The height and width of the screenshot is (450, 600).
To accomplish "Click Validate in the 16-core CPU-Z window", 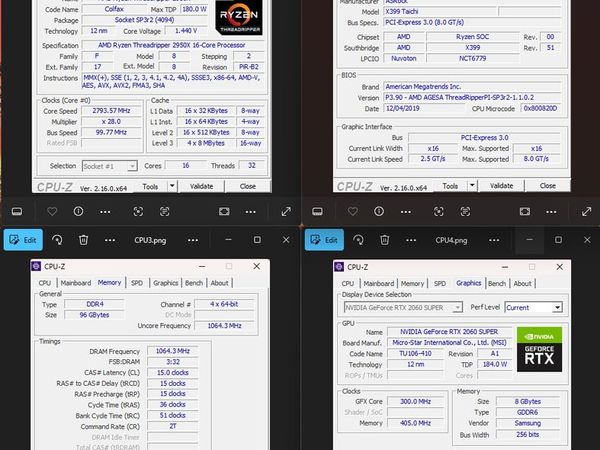I will pos(202,186).
